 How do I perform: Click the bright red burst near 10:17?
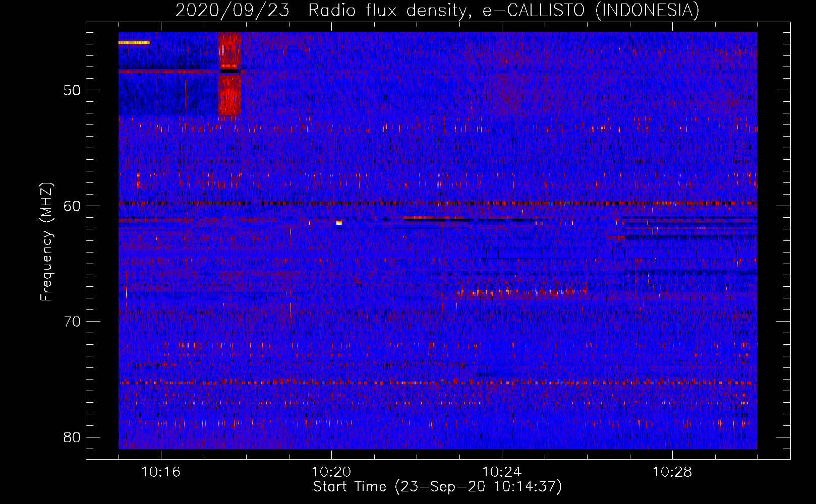point(229,75)
